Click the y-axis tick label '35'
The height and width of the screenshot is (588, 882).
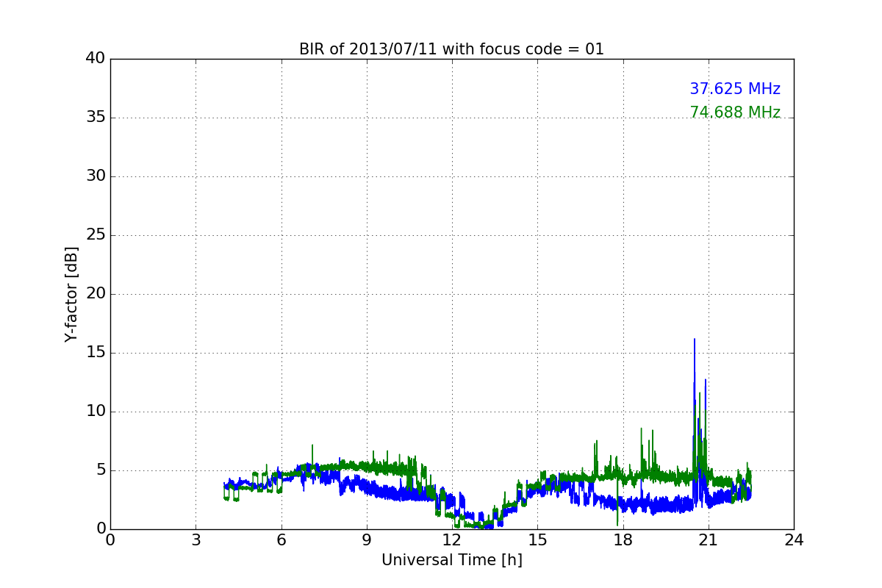click(x=95, y=118)
